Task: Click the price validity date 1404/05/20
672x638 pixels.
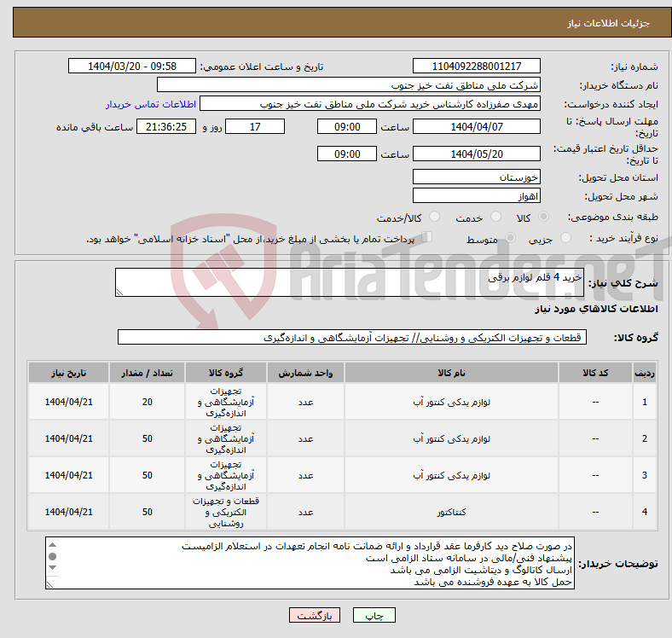Action: click(476, 154)
